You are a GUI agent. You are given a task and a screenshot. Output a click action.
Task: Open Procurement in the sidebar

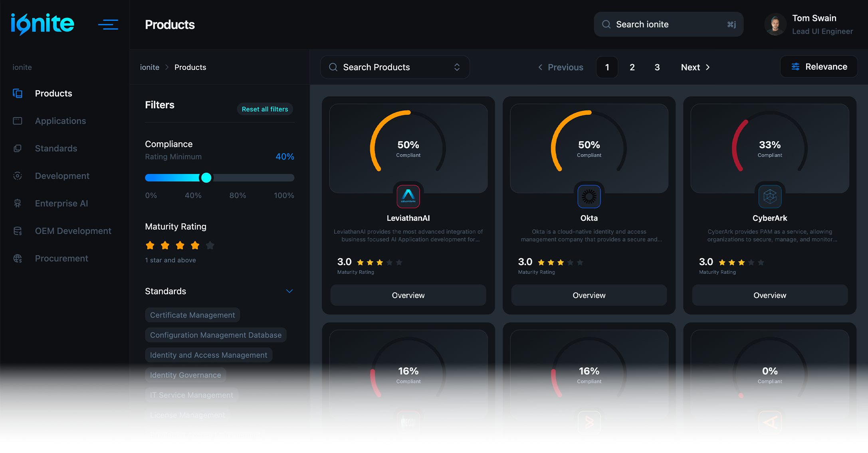point(61,259)
